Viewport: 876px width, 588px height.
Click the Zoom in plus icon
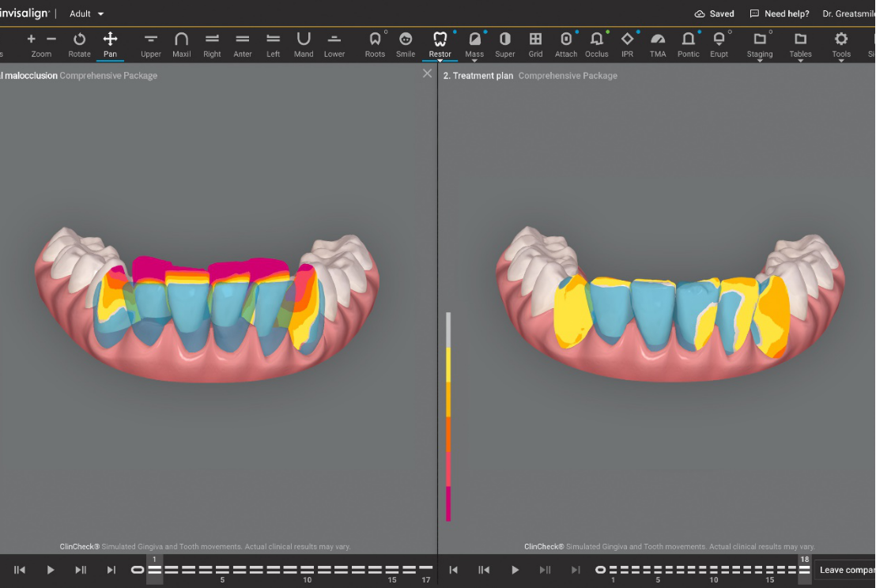32,39
